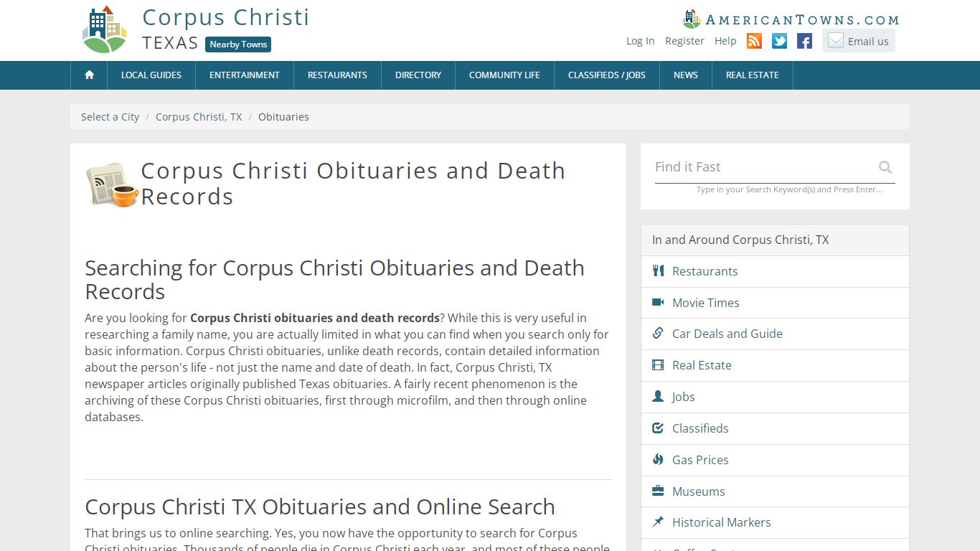Open the Real Estate navbar menu
This screenshot has width=980, height=551.
coord(753,75)
